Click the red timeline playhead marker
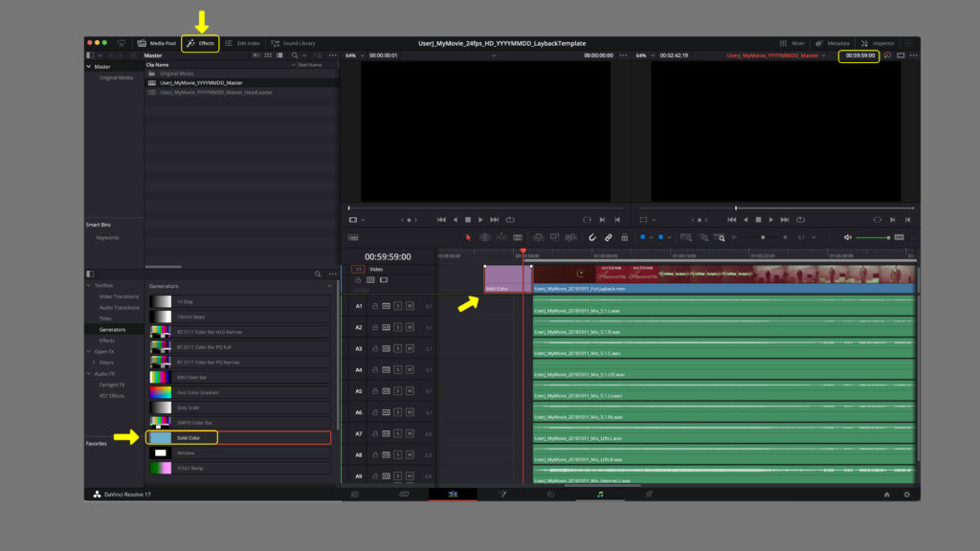Image resolution: width=980 pixels, height=551 pixels. tap(523, 252)
